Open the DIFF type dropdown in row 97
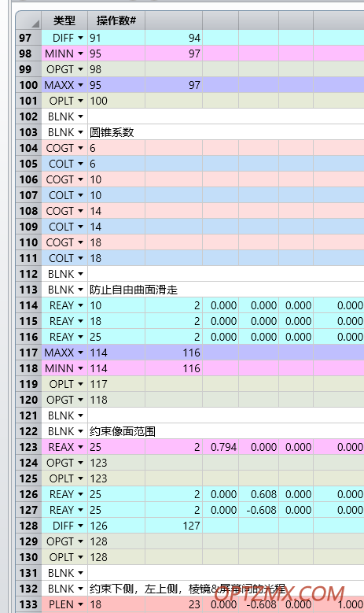 tap(80, 38)
